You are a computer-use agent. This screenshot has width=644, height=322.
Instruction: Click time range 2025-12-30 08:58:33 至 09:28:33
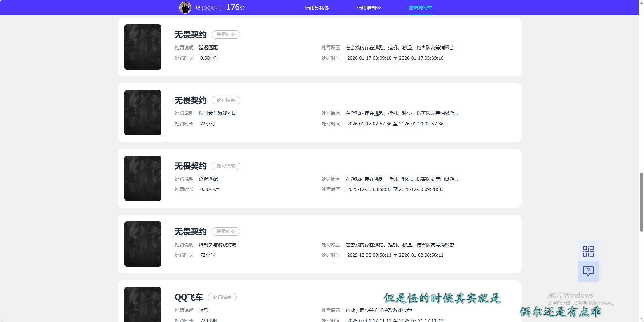coord(395,189)
